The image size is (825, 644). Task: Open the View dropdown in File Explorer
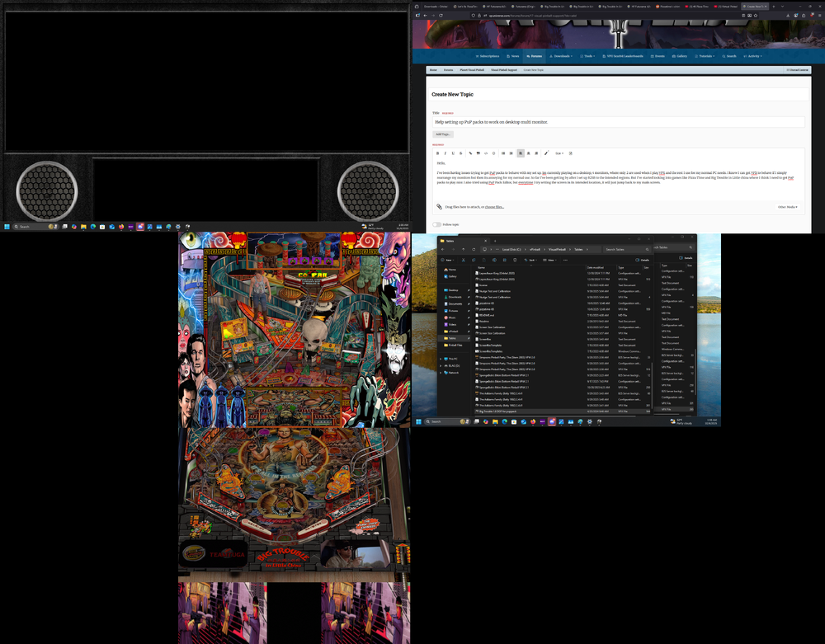click(x=549, y=260)
